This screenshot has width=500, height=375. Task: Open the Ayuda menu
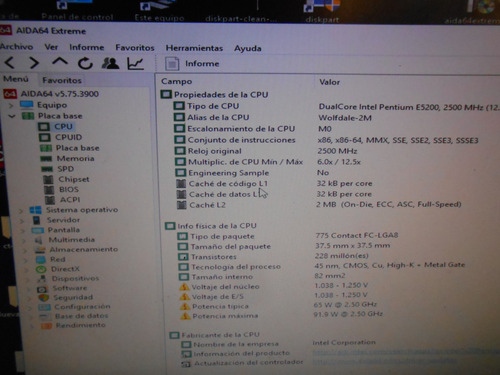click(248, 48)
